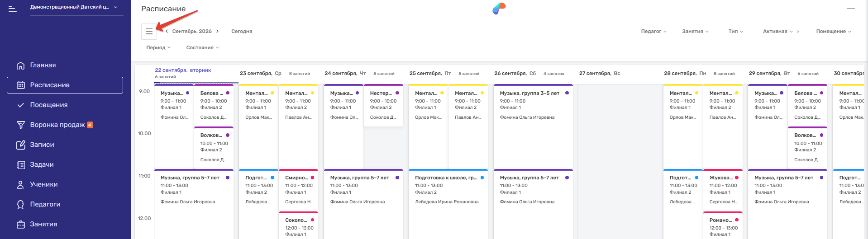
Task: Click the checklist icon beside Задачи
Action: tap(20, 165)
